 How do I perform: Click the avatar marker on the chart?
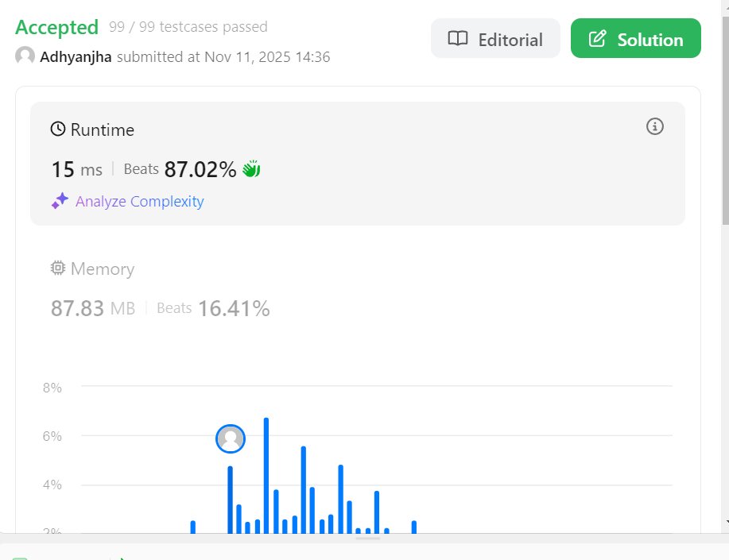click(230, 438)
